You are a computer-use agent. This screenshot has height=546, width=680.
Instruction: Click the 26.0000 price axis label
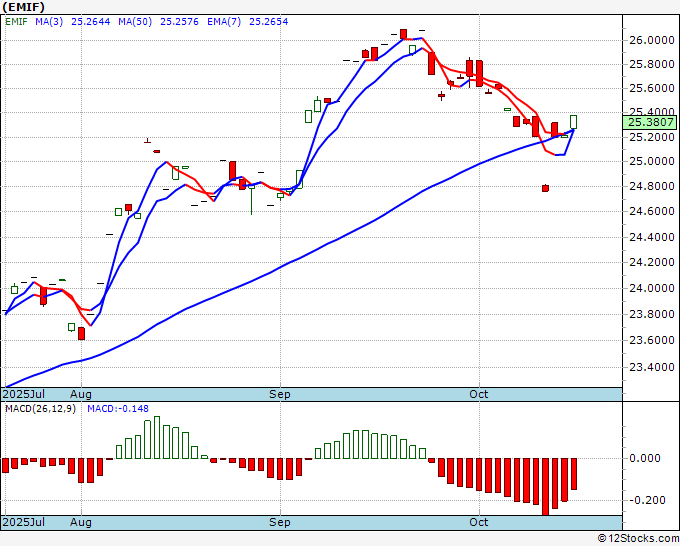pos(652,40)
